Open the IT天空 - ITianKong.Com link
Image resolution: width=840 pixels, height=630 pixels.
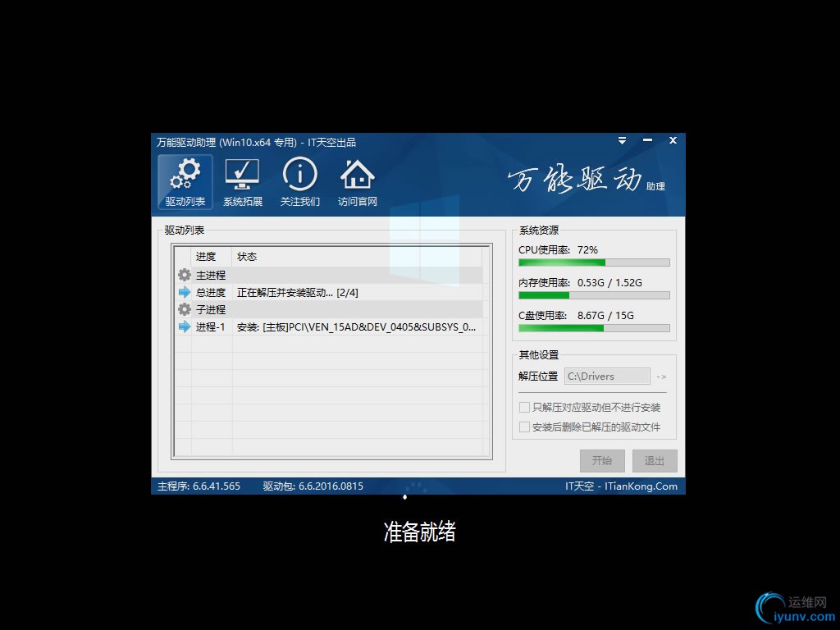pos(621,486)
